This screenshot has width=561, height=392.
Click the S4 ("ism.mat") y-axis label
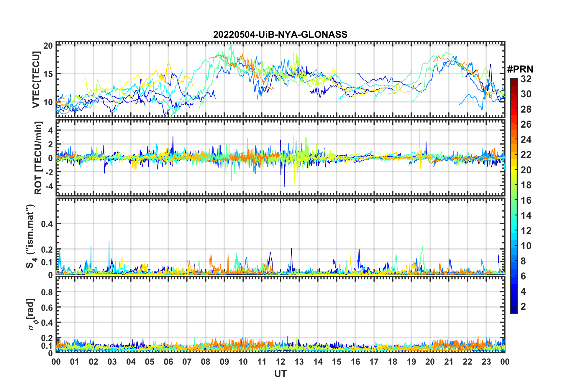point(30,236)
